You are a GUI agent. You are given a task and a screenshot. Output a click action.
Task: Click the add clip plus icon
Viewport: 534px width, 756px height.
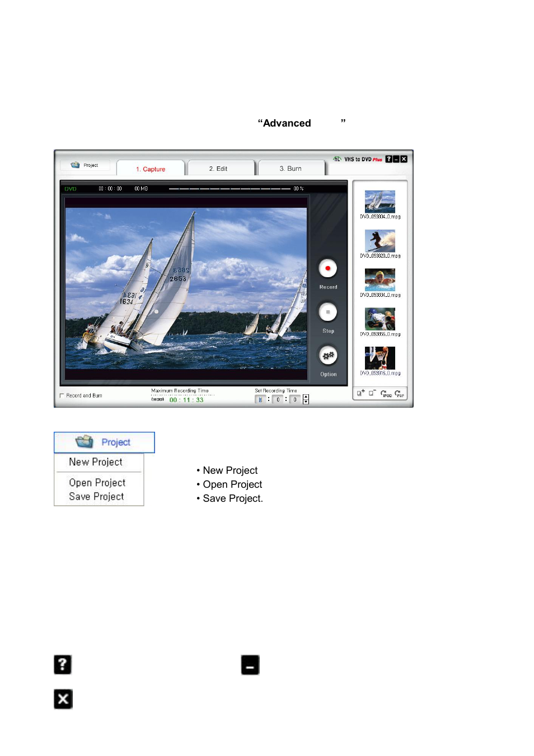click(x=361, y=393)
